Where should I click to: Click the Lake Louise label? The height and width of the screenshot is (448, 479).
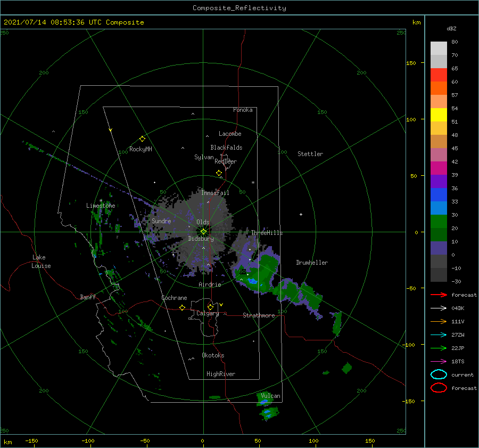tap(41, 262)
